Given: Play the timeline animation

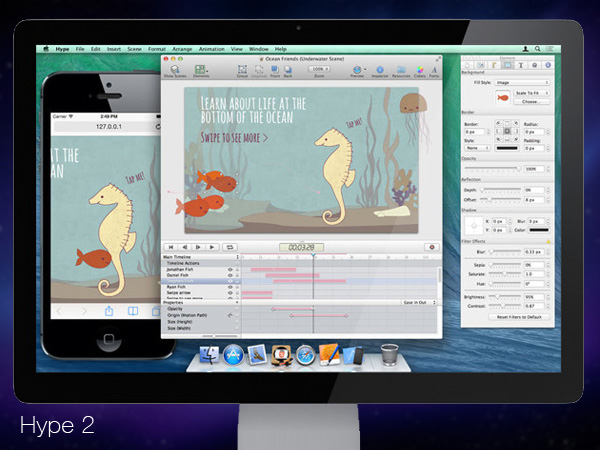Looking at the screenshot, I should pyautogui.click(x=212, y=247).
